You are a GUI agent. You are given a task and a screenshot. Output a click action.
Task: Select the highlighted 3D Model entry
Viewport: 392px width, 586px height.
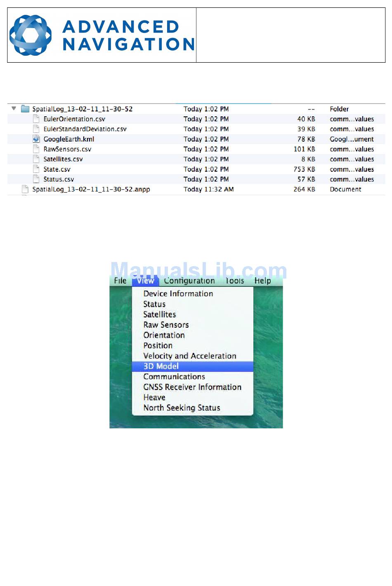coord(192,366)
